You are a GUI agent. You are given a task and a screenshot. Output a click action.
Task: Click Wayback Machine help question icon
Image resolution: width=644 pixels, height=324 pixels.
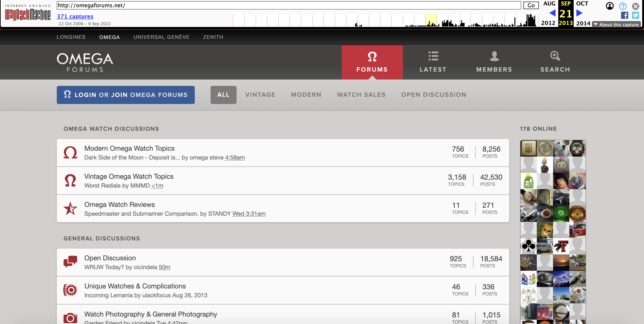[623, 6]
